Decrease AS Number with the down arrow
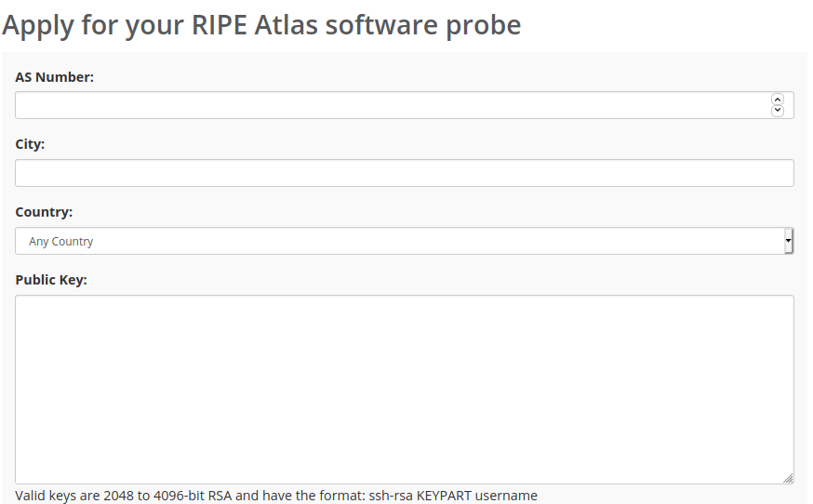Image resolution: width=813 pixels, height=504 pixels. 778,111
